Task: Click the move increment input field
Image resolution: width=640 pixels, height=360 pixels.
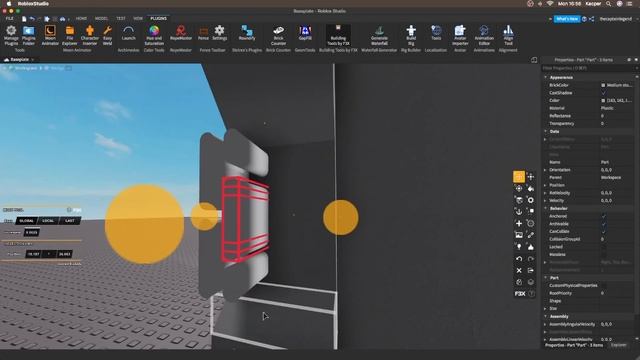Action: click(31, 232)
